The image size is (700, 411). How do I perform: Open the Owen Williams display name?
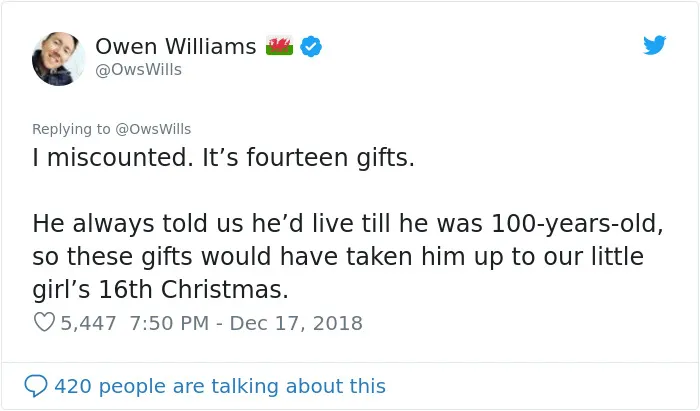tap(176, 46)
